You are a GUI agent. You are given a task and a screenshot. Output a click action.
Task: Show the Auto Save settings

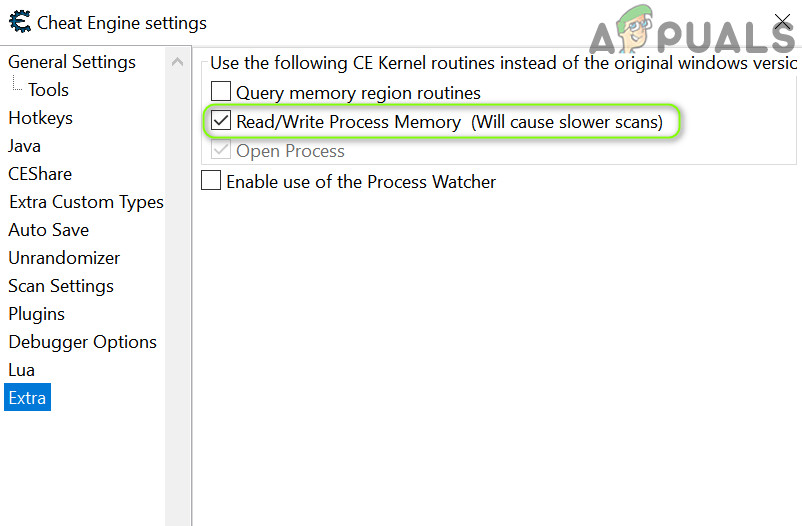49,230
